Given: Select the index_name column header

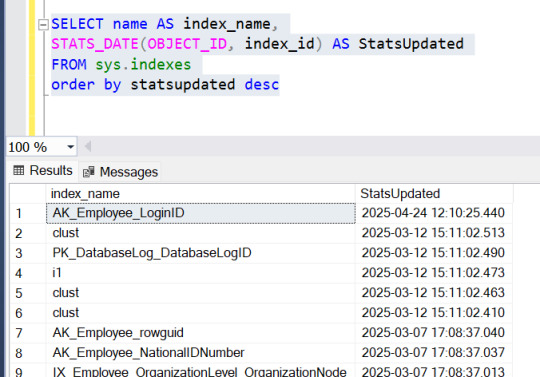Looking at the screenshot, I should click(200, 193).
